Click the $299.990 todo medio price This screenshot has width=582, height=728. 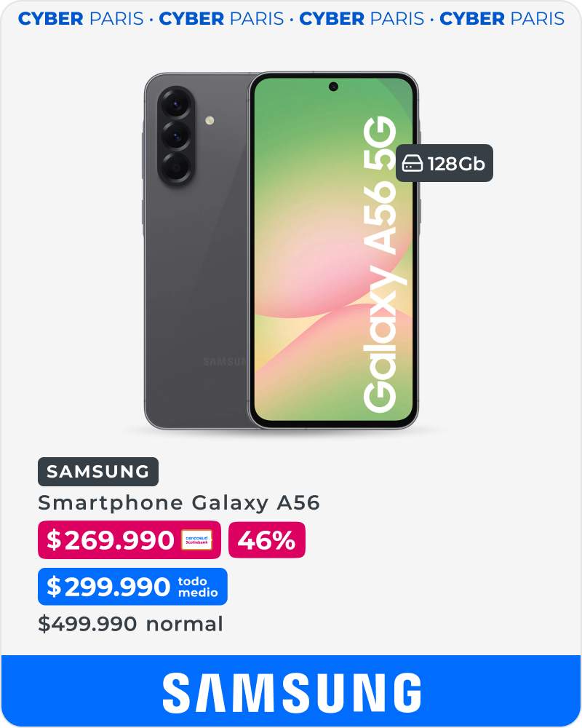(x=132, y=586)
